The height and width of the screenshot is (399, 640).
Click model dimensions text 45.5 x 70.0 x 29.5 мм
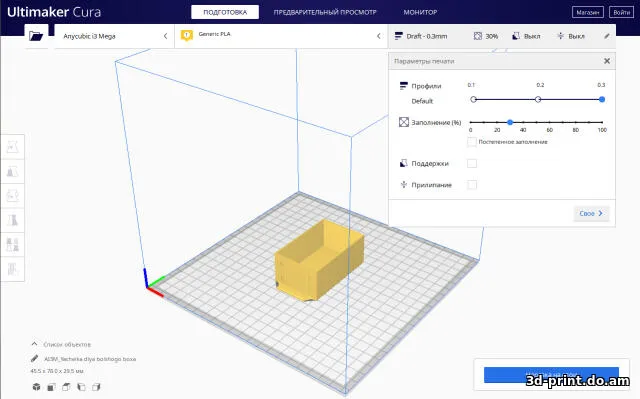pos(57,371)
